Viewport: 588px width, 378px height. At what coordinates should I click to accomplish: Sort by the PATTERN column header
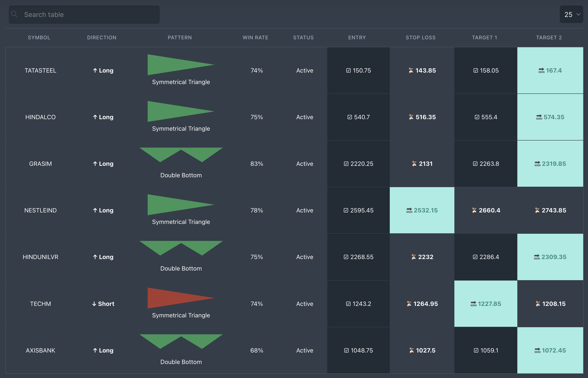pos(180,38)
